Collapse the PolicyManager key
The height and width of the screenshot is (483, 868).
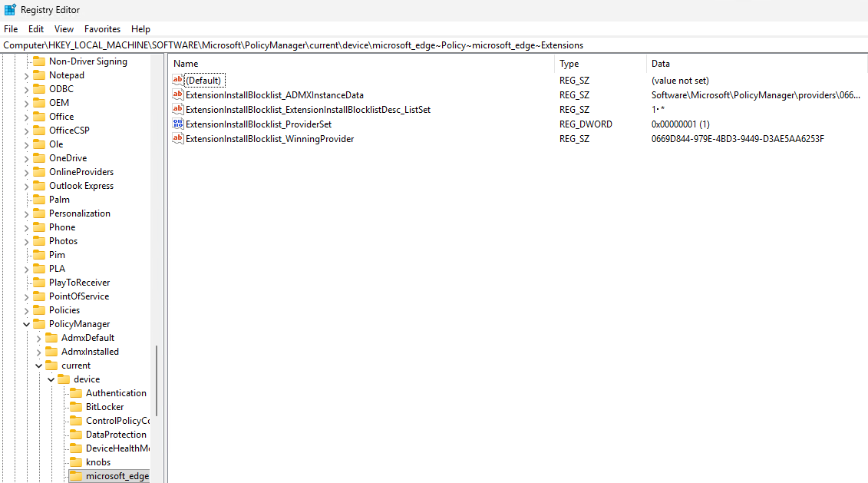pyautogui.click(x=26, y=324)
